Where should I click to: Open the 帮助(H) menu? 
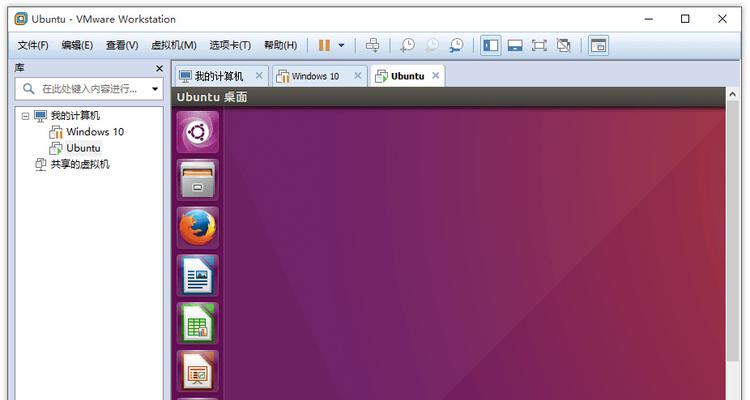(x=280, y=45)
